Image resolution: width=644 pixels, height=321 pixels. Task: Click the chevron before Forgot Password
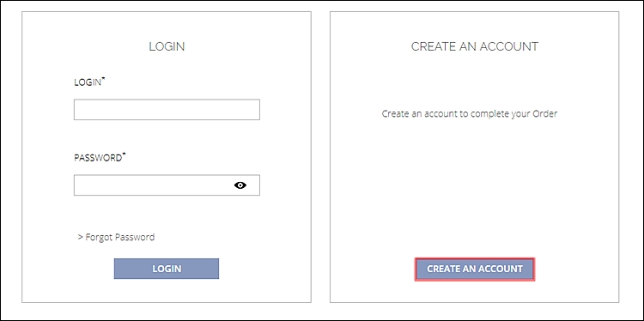[x=80, y=237]
